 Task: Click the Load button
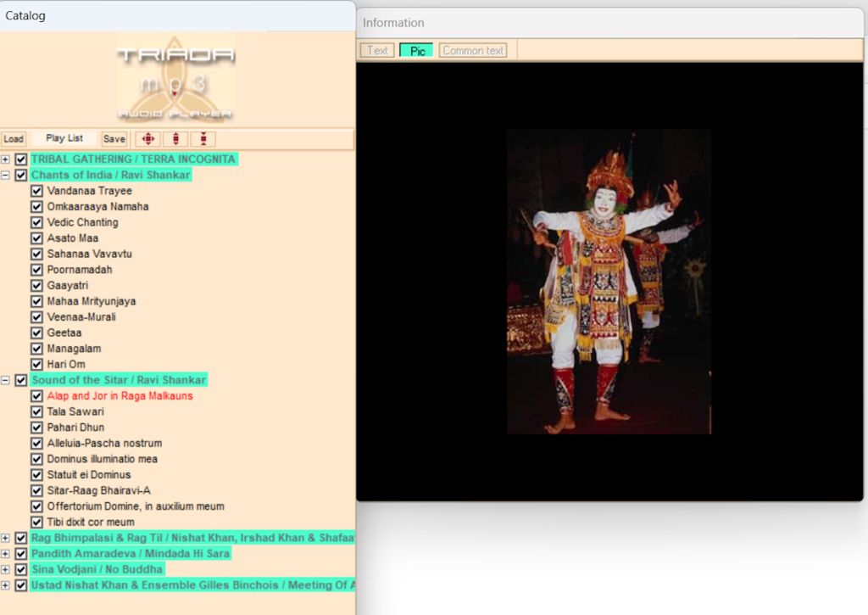click(14, 138)
